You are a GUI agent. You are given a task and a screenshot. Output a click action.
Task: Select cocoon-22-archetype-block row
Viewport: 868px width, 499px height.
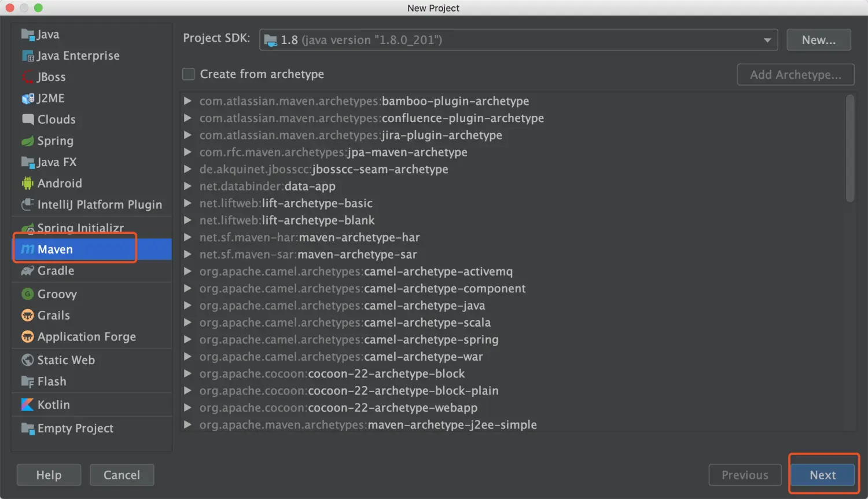click(x=513, y=374)
